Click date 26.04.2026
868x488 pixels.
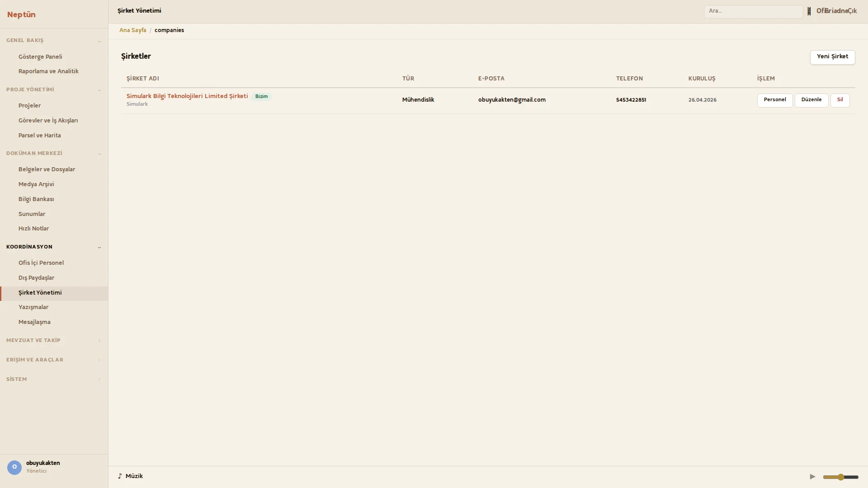702,100
